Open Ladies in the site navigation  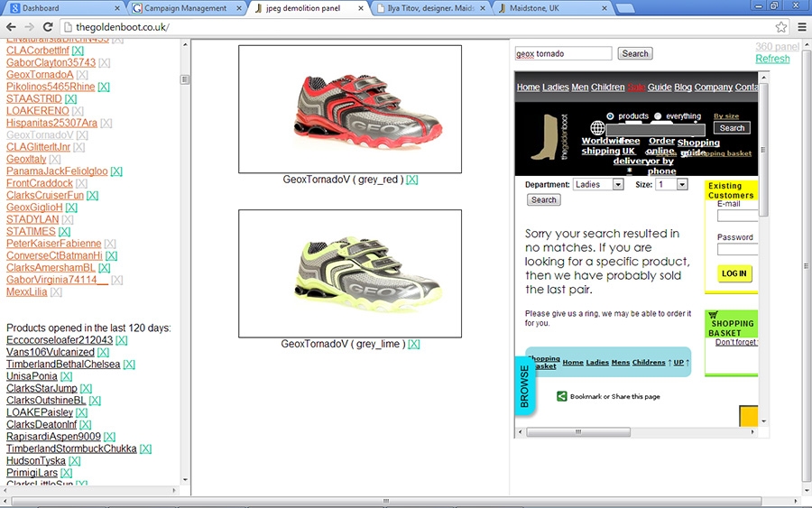pyautogui.click(x=555, y=87)
